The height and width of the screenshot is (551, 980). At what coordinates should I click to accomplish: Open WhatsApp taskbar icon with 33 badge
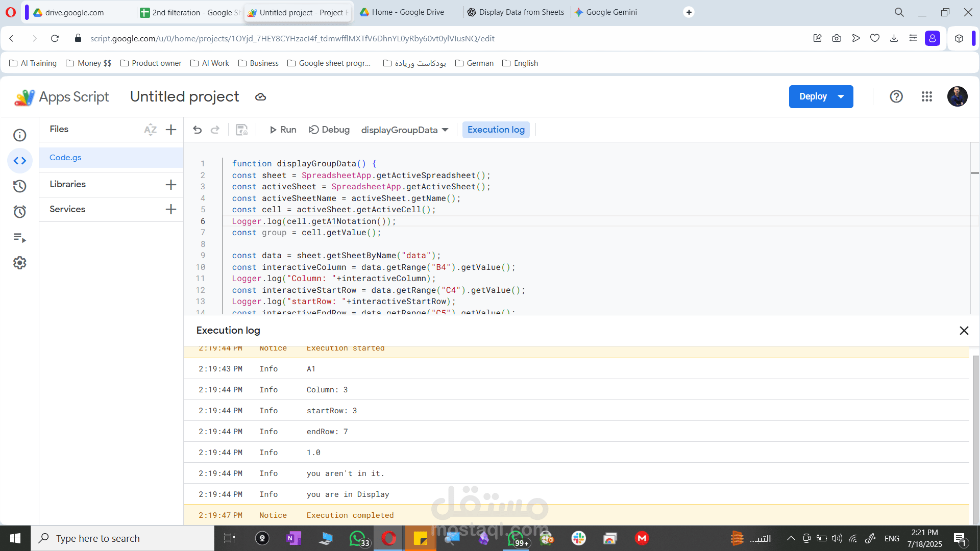pos(358,538)
